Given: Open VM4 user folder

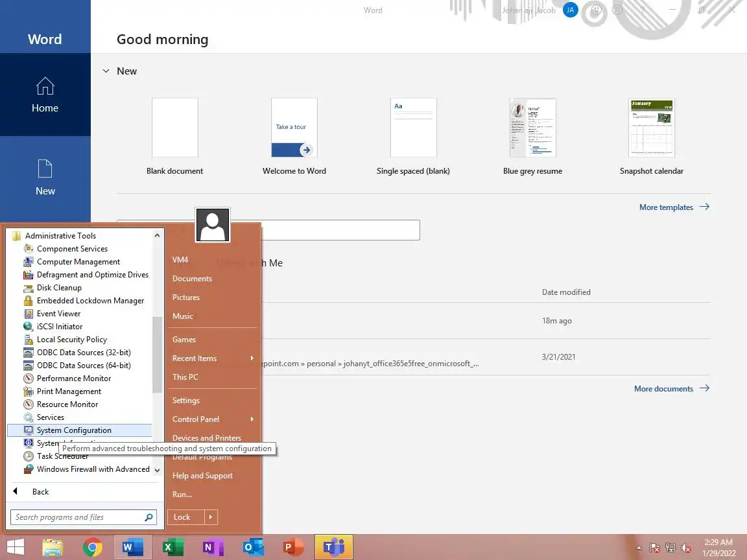Looking at the screenshot, I should tap(180, 259).
